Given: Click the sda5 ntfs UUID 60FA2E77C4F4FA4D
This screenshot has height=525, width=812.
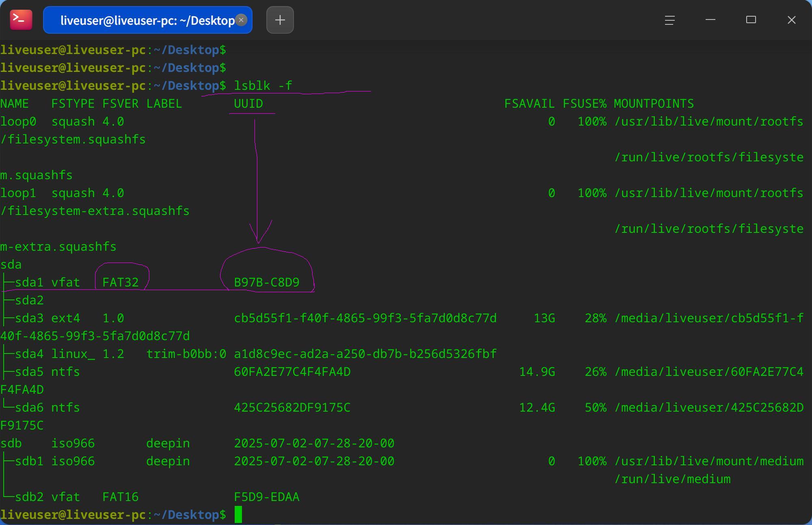Looking at the screenshot, I should click(x=292, y=372).
